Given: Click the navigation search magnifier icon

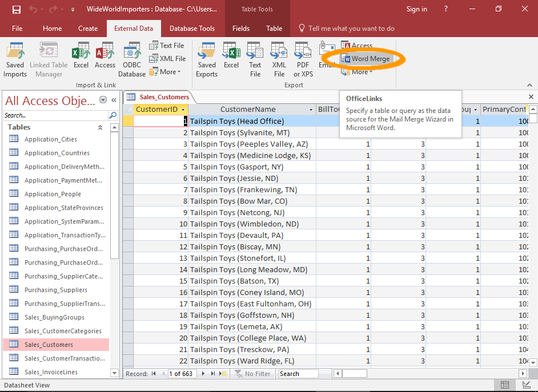Looking at the screenshot, I should pyautogui.click(x=113, y=115).
